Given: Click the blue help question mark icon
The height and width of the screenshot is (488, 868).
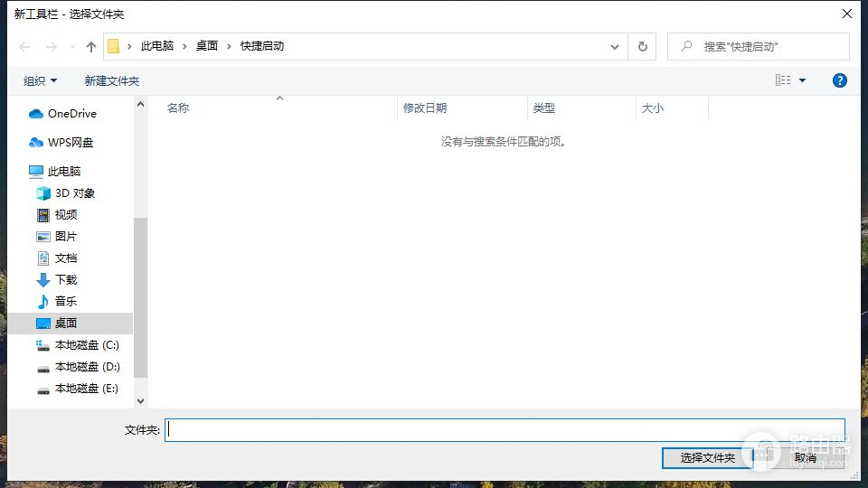Looking at the screenshot, I should tap(839, 80).
